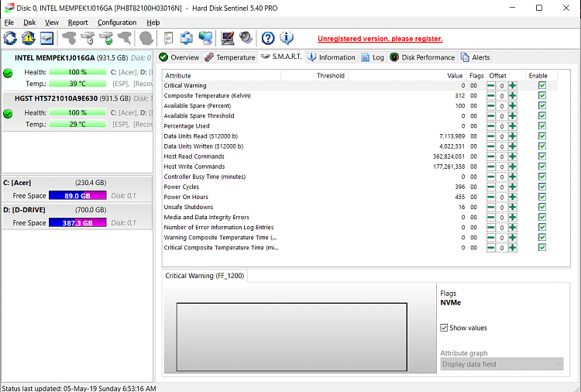Select the Unsafe Shutdowns attribute row

359,207
